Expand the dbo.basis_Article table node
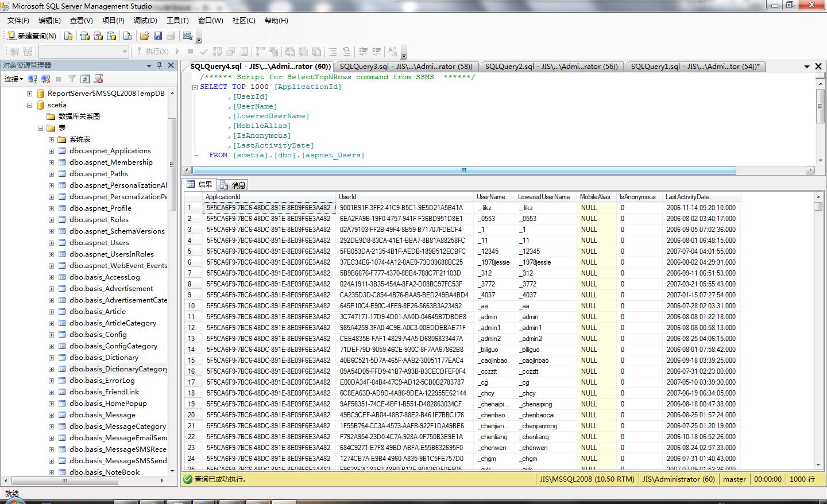This screenshot has width=827, height=504. (52, 312)
